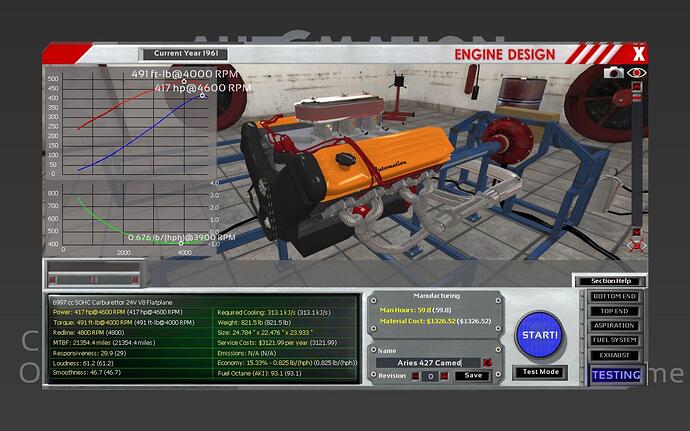The image size is (690, 431).
Task: Go to the Fuel System section
Action: pos(615,339)
